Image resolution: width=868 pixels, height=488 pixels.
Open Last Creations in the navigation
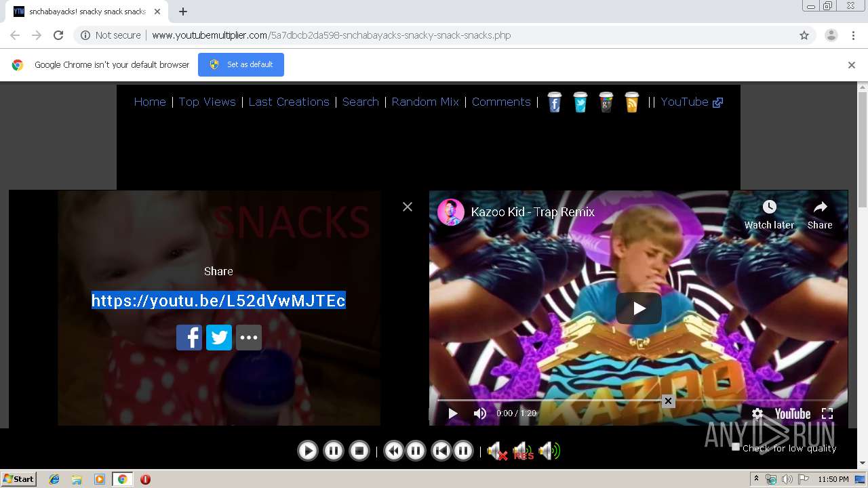[289, 102]
